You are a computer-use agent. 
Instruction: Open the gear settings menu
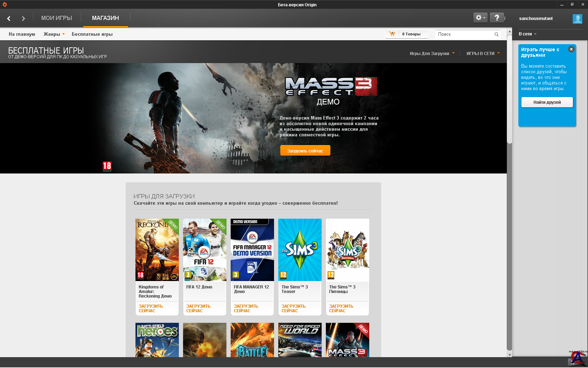pyautogui.click(x=480, y=18)
